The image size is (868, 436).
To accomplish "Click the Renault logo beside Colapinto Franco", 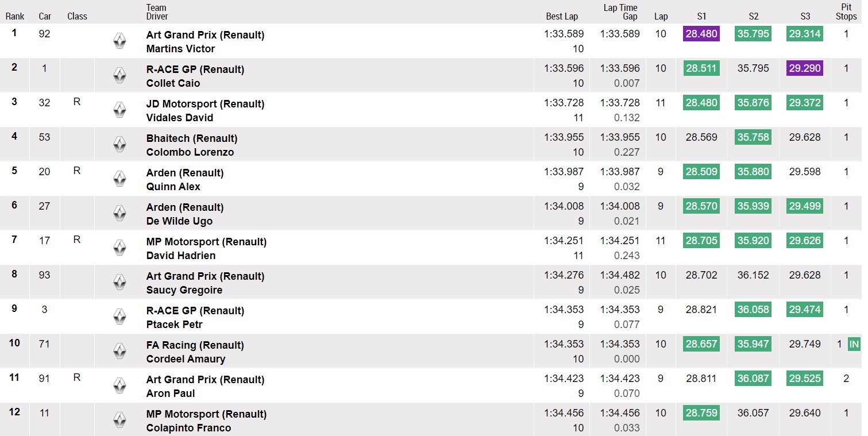I will pyautogui.click(x=119, y=420).
